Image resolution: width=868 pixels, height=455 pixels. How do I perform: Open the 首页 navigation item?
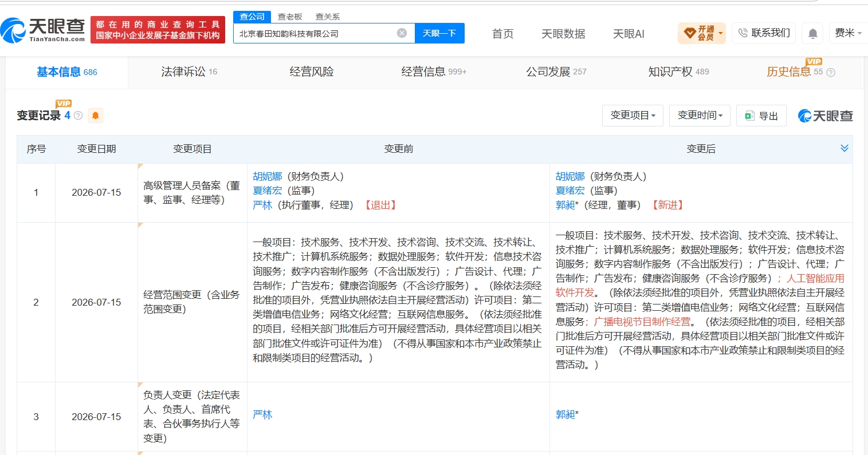502,34
